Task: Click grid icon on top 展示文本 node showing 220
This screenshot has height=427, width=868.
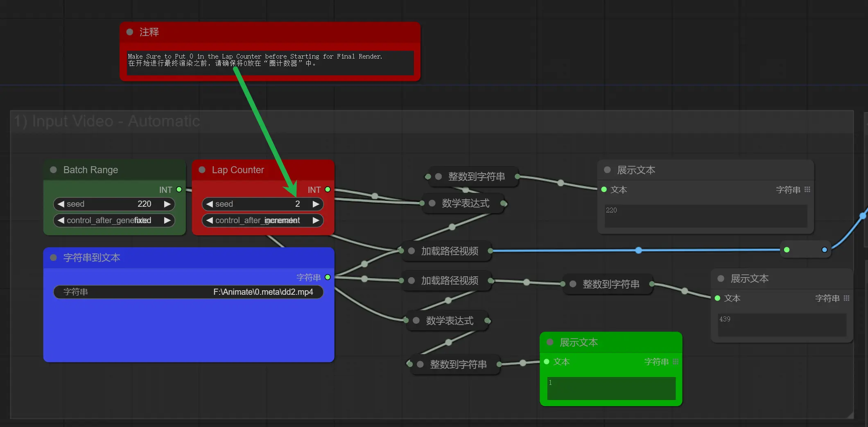Action: pyautogui.click(x=807, y=190)
